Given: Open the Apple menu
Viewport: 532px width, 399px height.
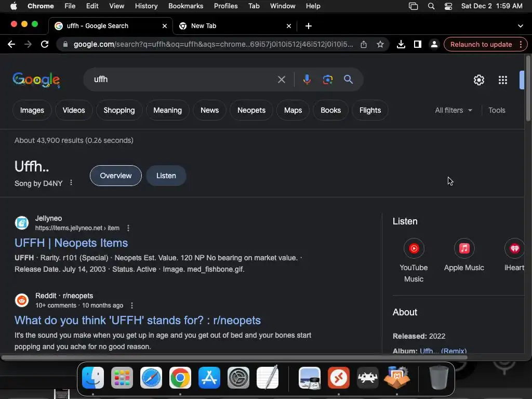Looking at the screenshot, I should (x=14, y=6).
